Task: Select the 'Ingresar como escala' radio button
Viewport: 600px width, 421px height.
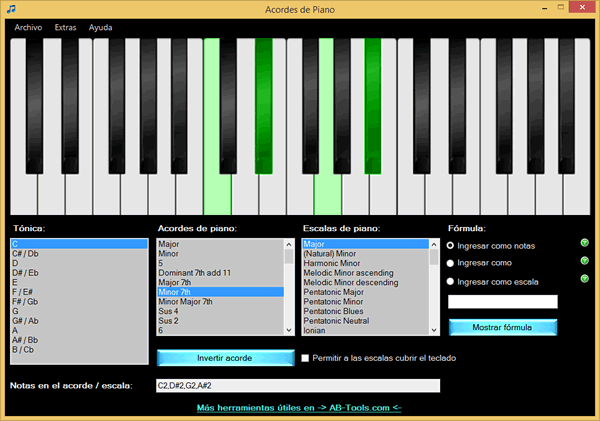Action: pos(450,282)
